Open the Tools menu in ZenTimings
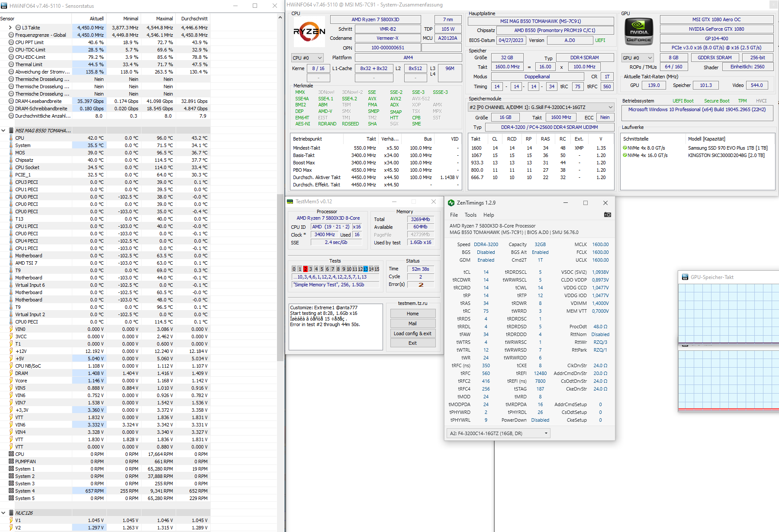779x532 pixels. 470,215
